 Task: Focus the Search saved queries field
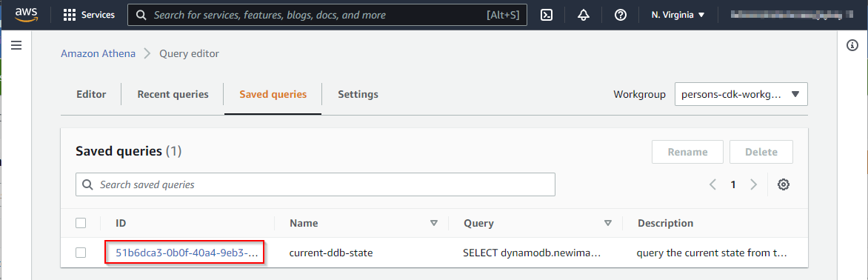pyautogui.click(x=316, y=184)
